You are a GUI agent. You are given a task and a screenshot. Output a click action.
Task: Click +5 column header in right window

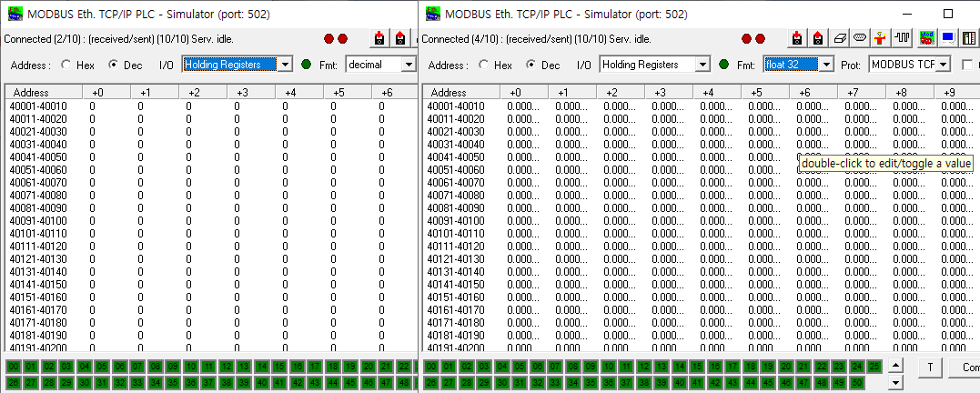tap(765, 93)
